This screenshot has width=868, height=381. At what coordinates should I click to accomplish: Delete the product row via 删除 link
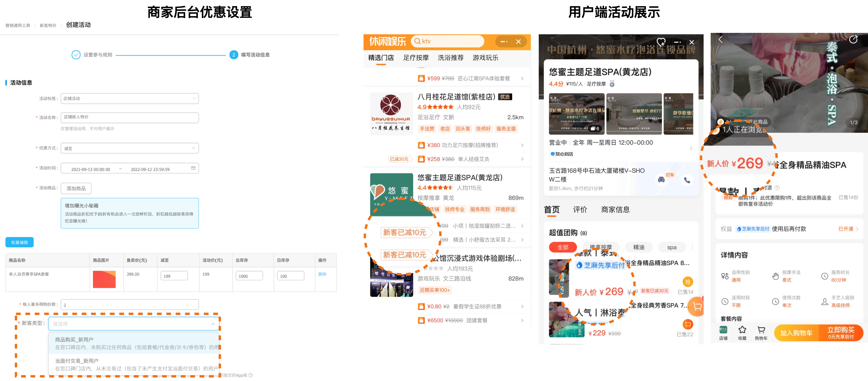point(322,274)
